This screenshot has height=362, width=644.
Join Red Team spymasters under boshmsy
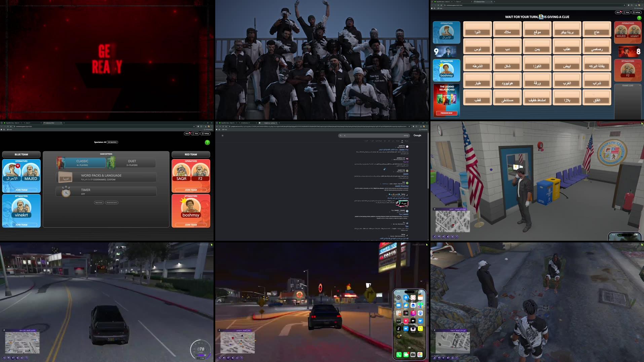pos(191,225)
